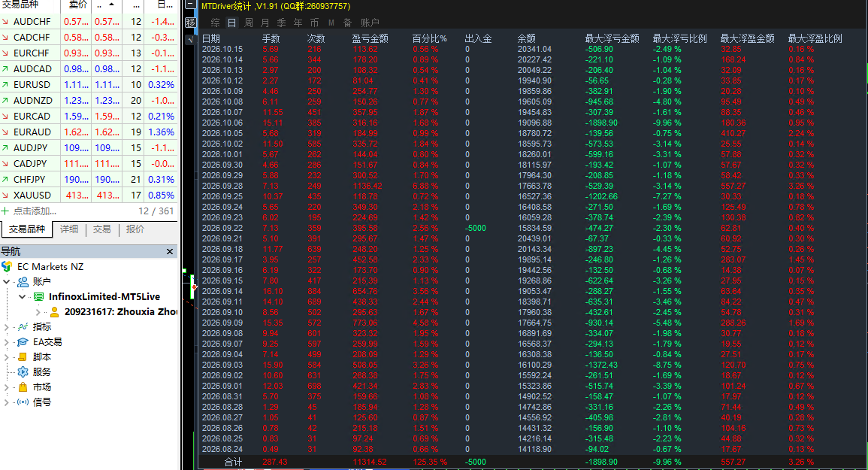Image resolution: width=868 pixels, height=470 pixels.
Task: Click the 信号 signals broadcast icon
Action: pyautogui.click(x=23, y=402)
